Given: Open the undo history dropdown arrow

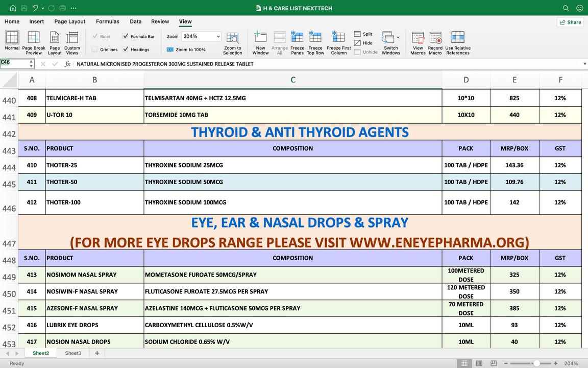Looking at the screenshot, I should (x=43, y=8).
